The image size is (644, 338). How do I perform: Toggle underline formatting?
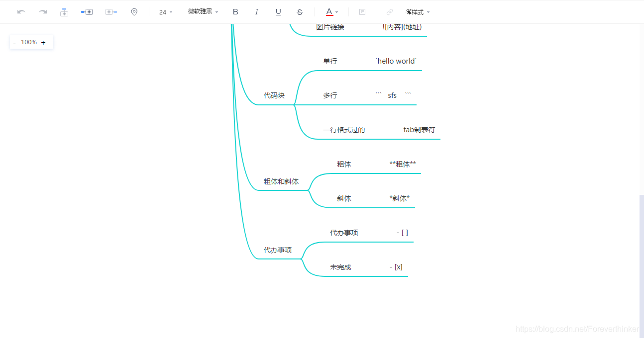278,12
